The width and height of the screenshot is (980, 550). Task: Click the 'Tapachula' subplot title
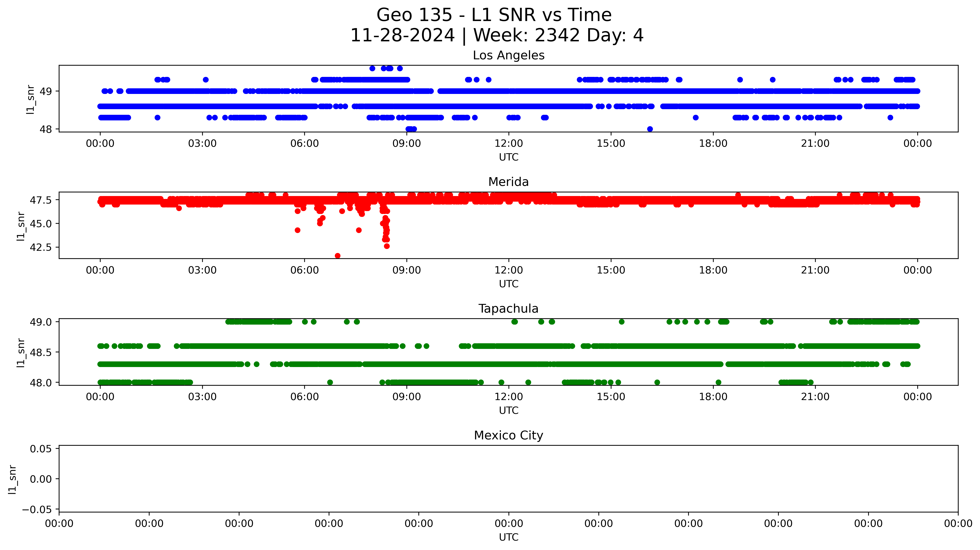(x=508, y=309)
